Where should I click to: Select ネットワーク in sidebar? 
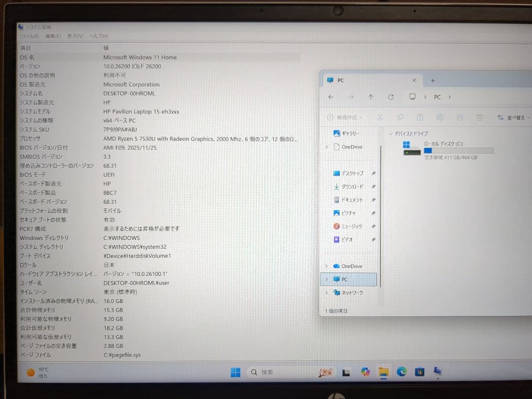[348, 293]
